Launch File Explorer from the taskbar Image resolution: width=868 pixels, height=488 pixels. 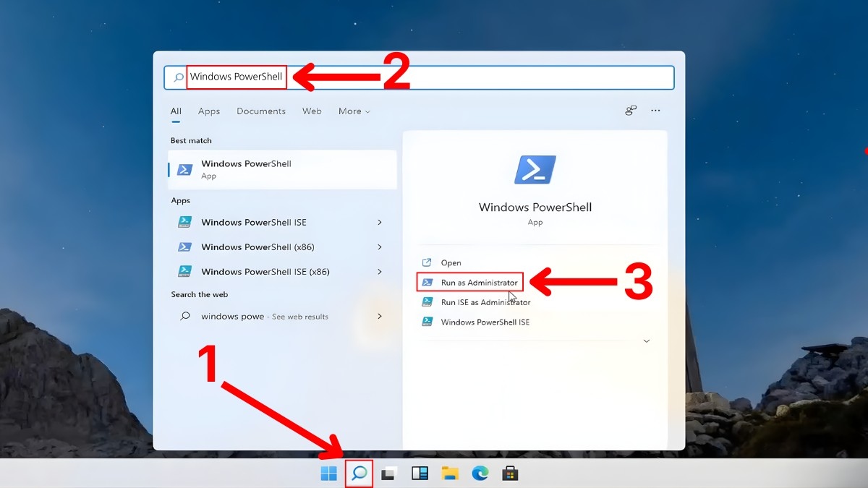pos(450,474)
